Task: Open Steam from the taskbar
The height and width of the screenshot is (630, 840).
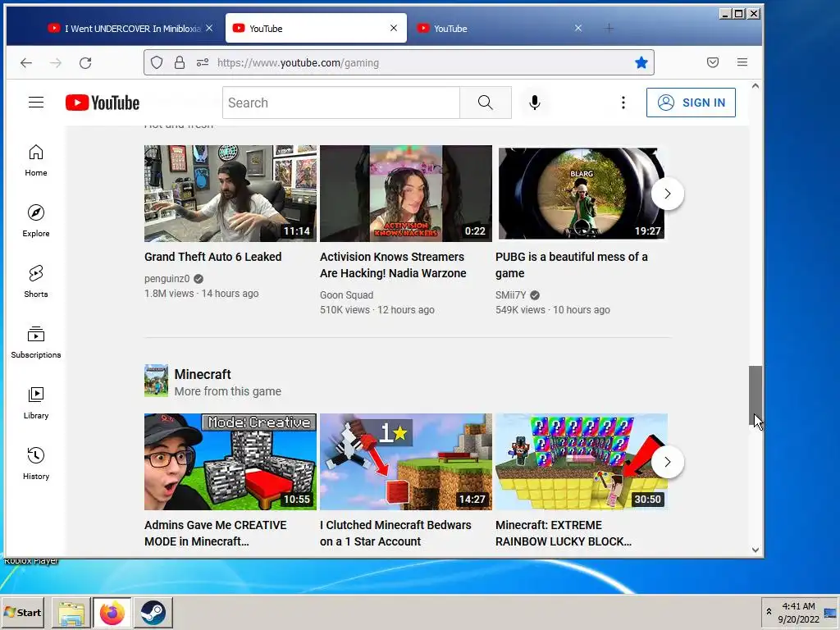Action: (153, 613)
